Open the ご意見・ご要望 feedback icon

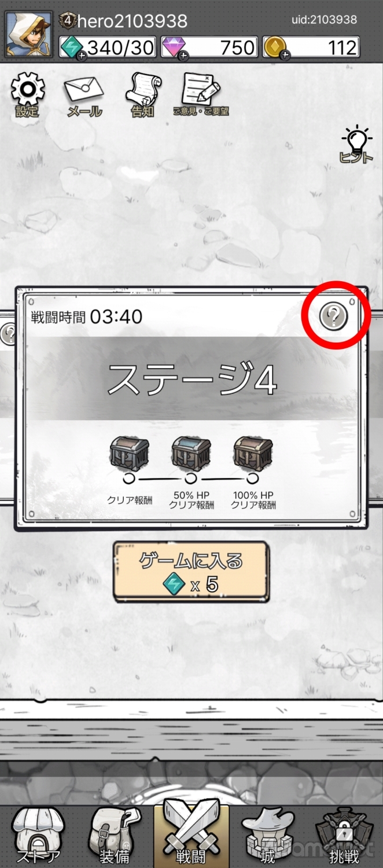tap(201, 94)
